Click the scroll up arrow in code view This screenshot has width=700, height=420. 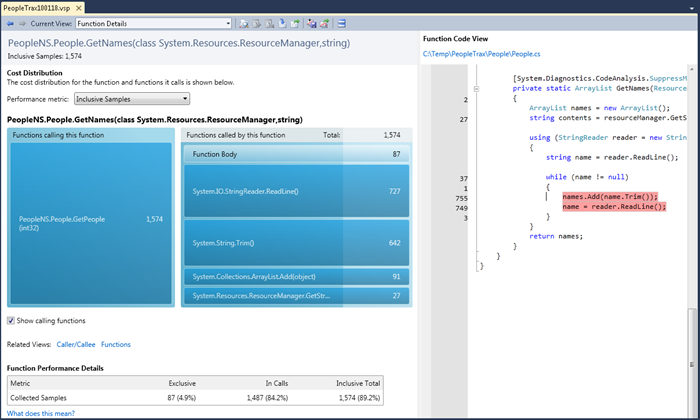[x=692, y=70]
